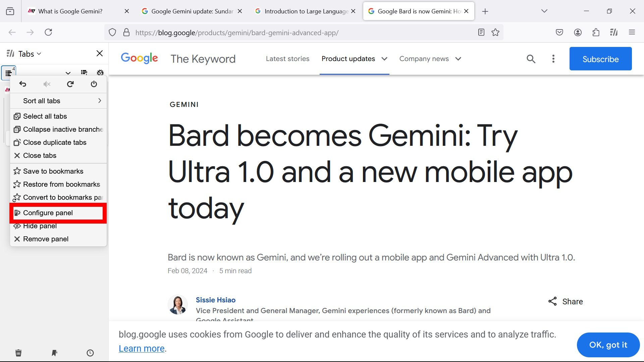
Task: Select the closed tabs trash icon in sidebar
Action: tap(18, 353)
